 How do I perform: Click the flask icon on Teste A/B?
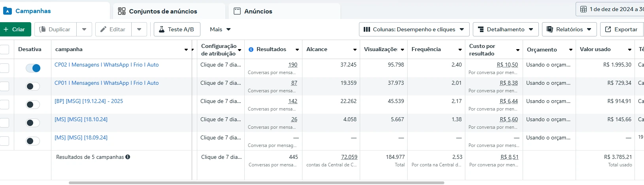161,29
